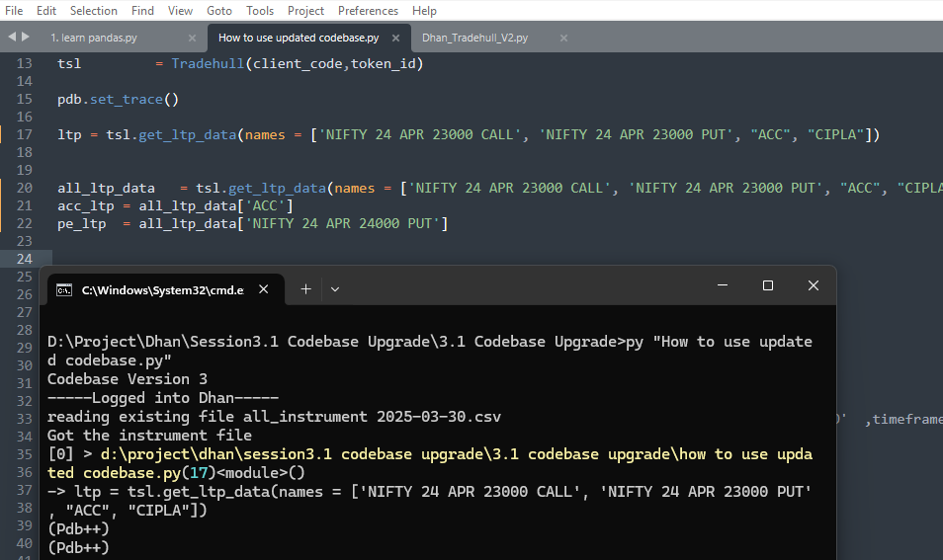Image resolution: width=943 pixels, height=560 pixels.
Task: Click the last '(Pdb++)' prompt in terminal
Action: pyautogui.click(x=78, y=547)
